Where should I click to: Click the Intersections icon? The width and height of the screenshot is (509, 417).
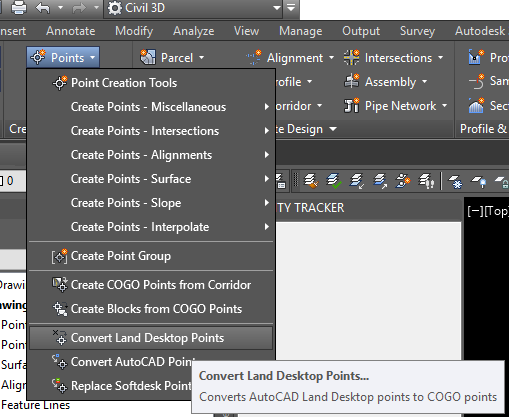(x=352, y=57)
